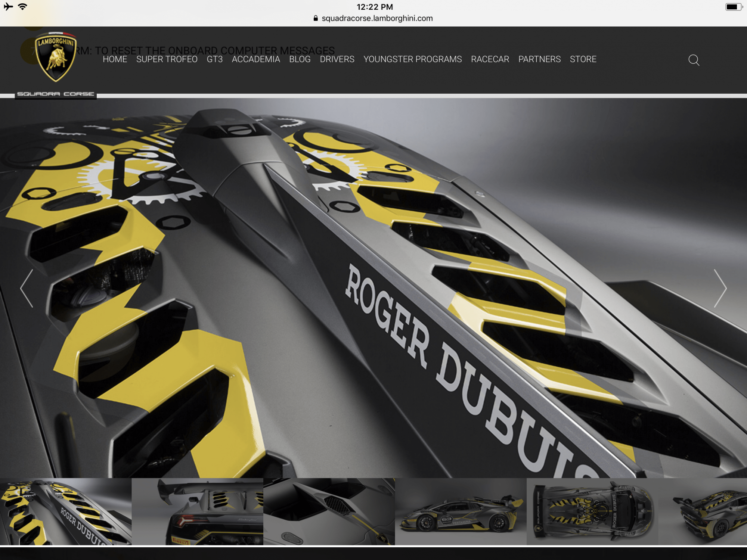Navigate to the ACCADEMIA page
Viewport: 747px width, 560px height.
256,59
